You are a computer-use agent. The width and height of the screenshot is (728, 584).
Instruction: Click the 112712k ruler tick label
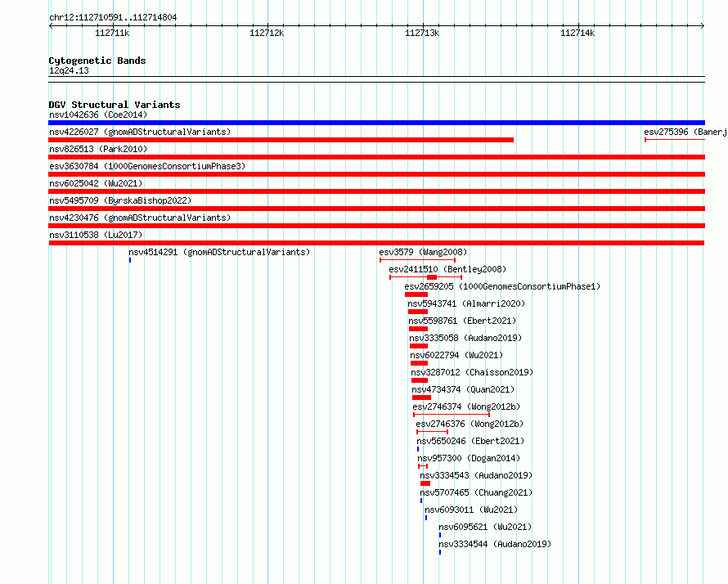[x=267, y=33]
